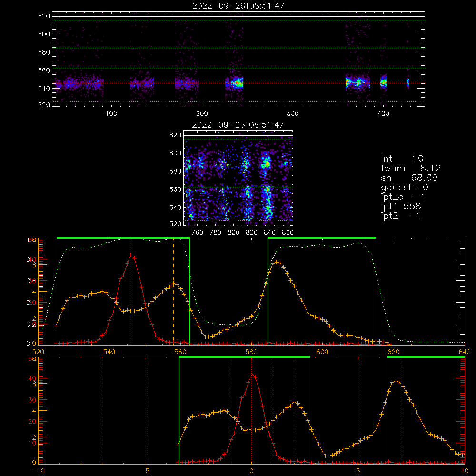Click the '760' x-axis label of middle image
This screenshot has height=476, width=476.
pyautogui.click(x=198, y=233)
